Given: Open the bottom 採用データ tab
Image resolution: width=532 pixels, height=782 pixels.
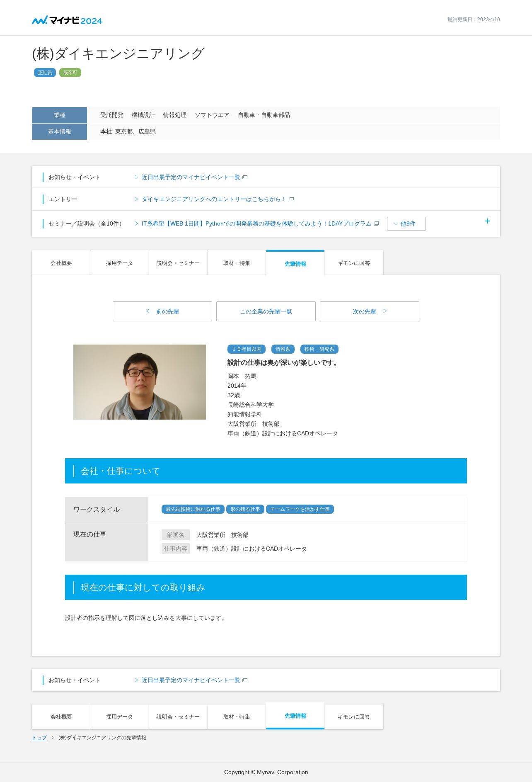Looking at the screenshot, I should [x=119, y=716].
